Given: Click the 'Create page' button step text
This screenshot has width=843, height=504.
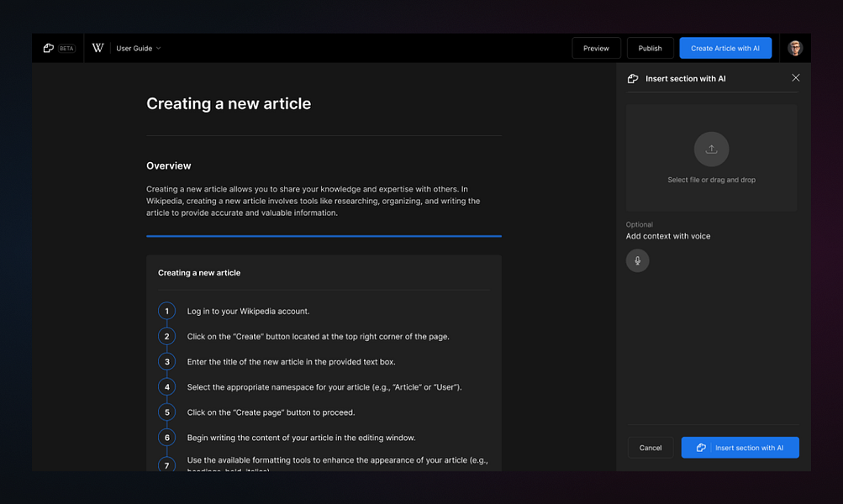Looking at the screenshot, I should tap(271, 412).
